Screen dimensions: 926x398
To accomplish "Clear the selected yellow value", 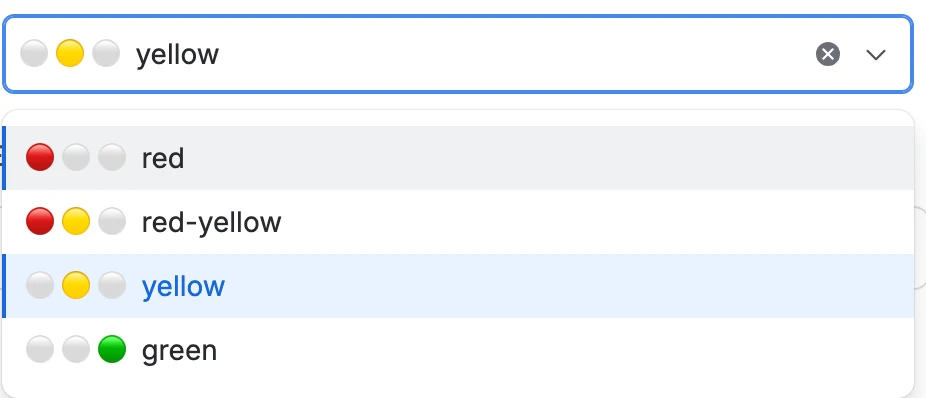I will 828,54.
